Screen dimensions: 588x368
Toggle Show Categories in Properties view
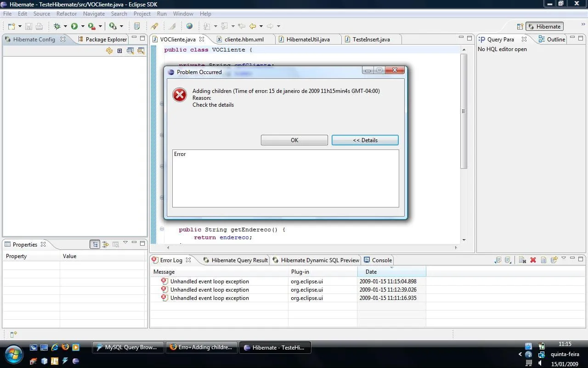tap(95, 244)
